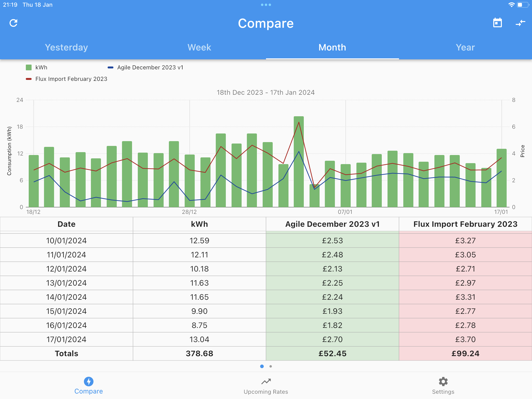The height and width of the screenshot is (399, 532).
Task: Tap the tallest green consumption bar
Action: point(299,162)
